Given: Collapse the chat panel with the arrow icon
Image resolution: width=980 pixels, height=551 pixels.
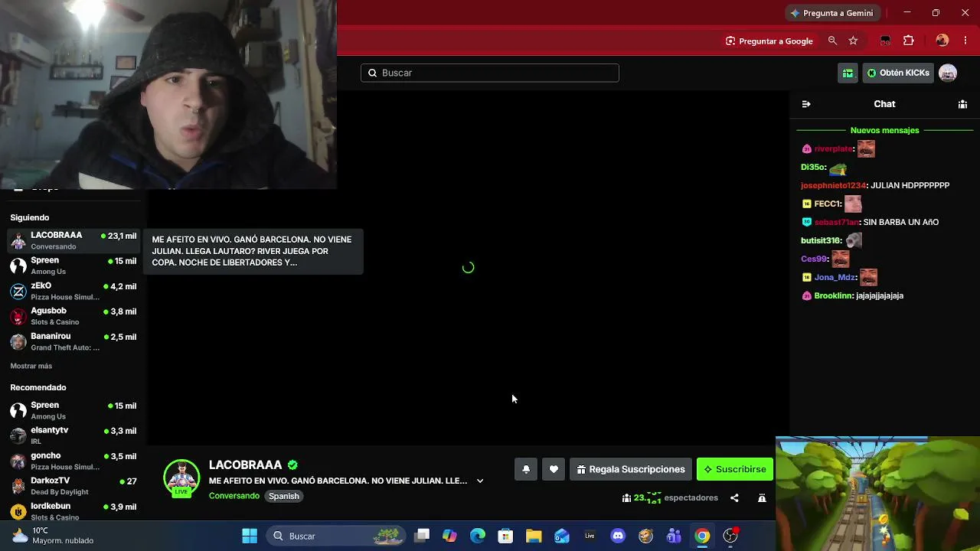Looking at the screenshot, I should point(805,104).
